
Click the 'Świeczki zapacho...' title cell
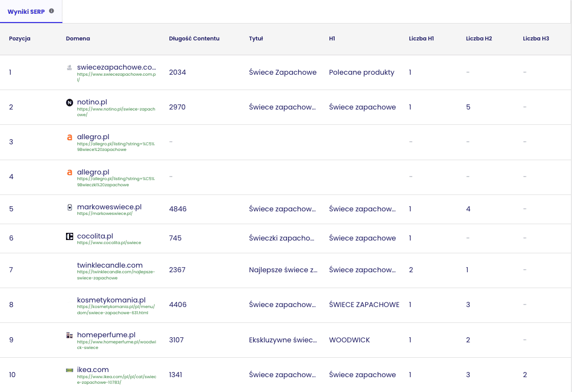coord(281,238)
